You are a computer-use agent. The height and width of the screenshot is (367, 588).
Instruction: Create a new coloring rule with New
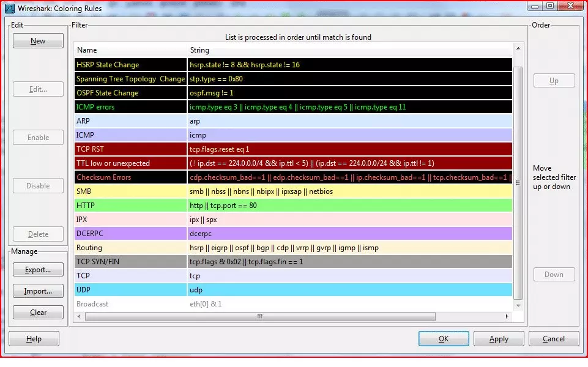[37, 40]
